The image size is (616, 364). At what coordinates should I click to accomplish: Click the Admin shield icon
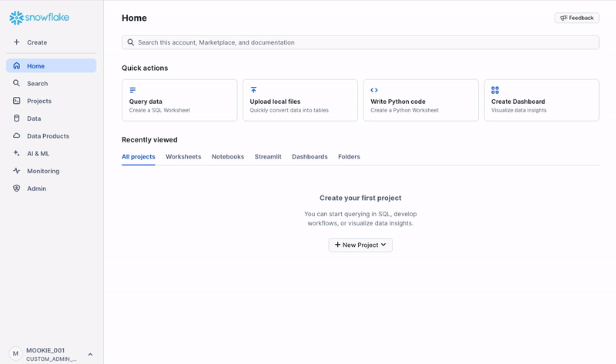(x=16, y=188)
